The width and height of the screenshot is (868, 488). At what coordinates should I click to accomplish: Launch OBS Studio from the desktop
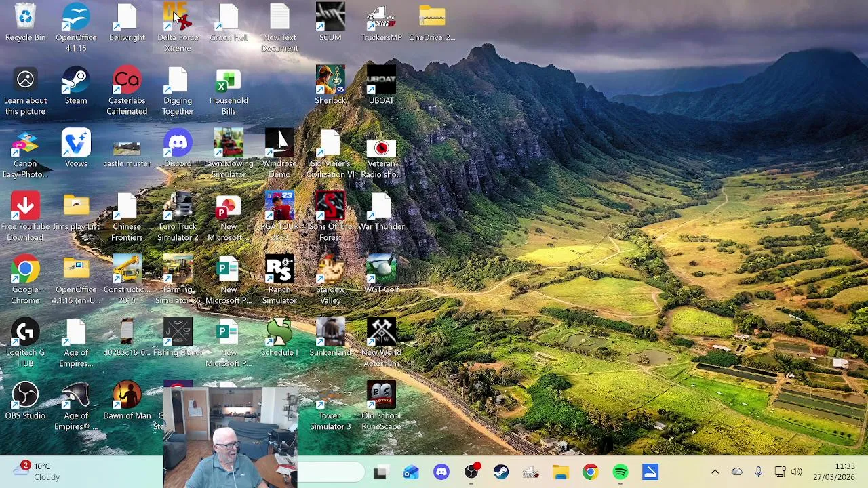click(25, 401)
